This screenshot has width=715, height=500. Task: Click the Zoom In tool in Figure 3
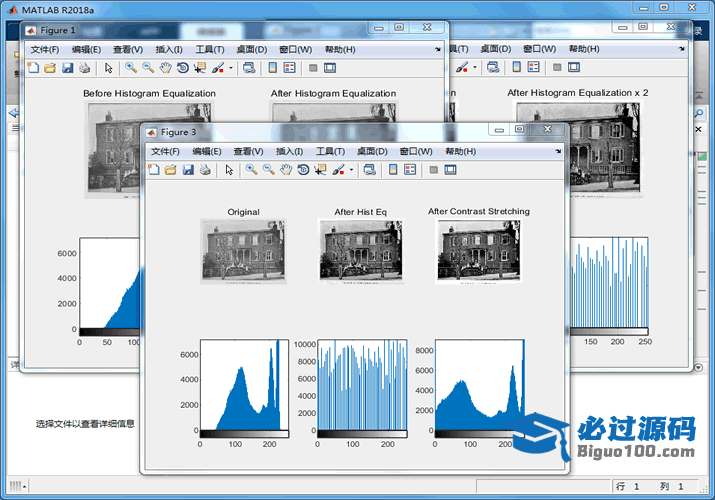click(252, 170)
